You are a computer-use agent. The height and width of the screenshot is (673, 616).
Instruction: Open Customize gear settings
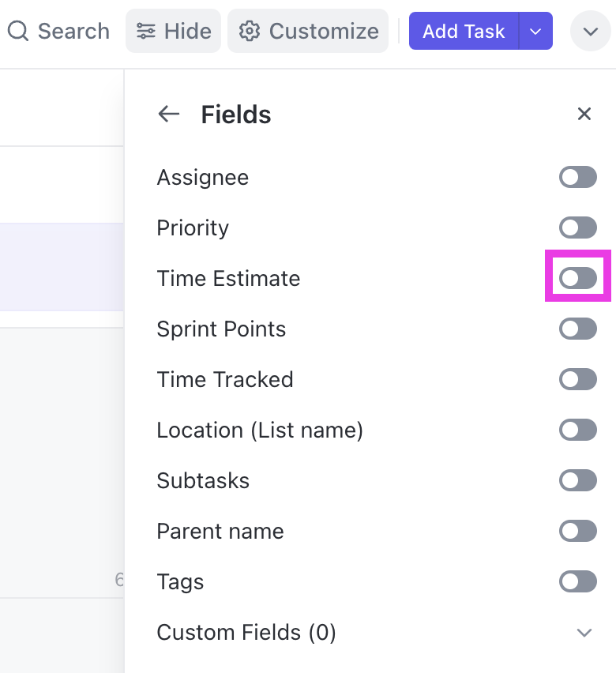coord(250,32)
